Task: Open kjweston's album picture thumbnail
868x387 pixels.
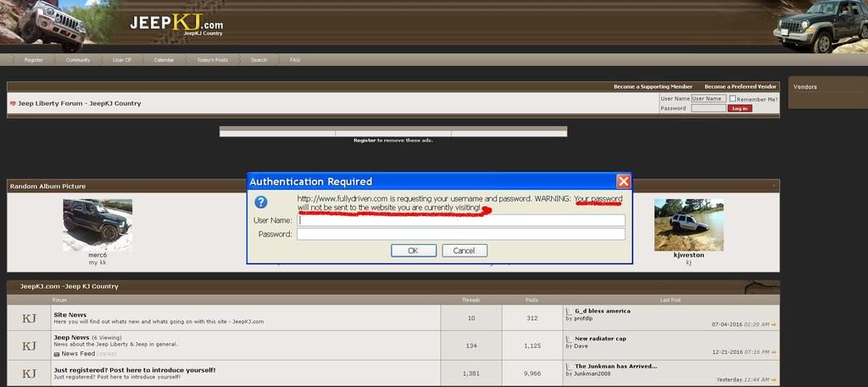Action: (x=688, y=224)
